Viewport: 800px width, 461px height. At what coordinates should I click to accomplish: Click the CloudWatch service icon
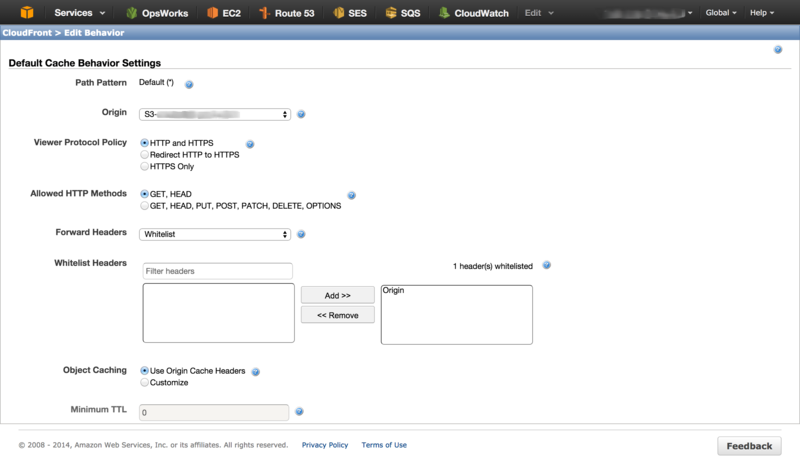[x=444, y=13]
